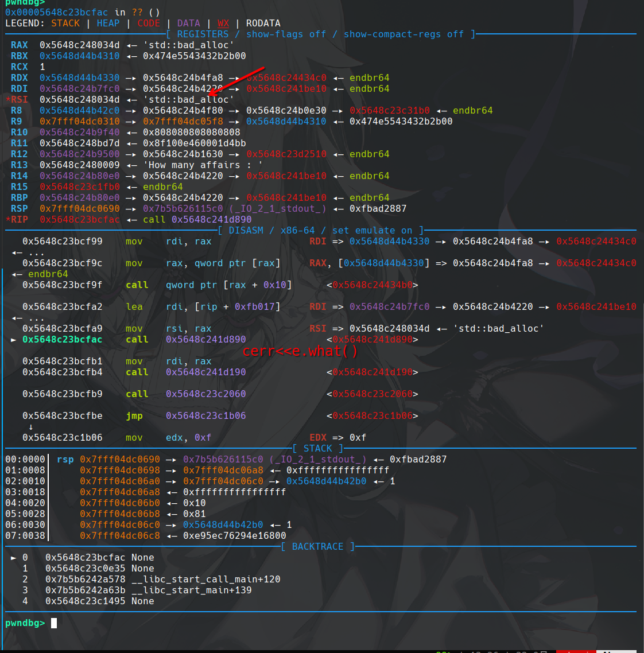Click the yellow jmp mnemonic in the disassembly
The height and width of the screenshot is (653, 644).
(x=134, y=416)
